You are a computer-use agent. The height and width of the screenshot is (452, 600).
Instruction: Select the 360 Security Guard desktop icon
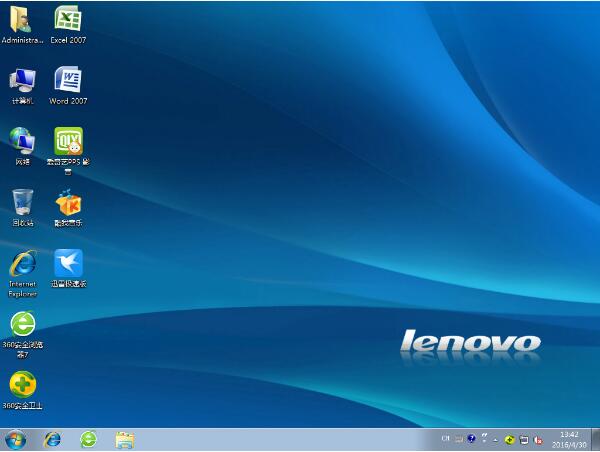(22, 390)
